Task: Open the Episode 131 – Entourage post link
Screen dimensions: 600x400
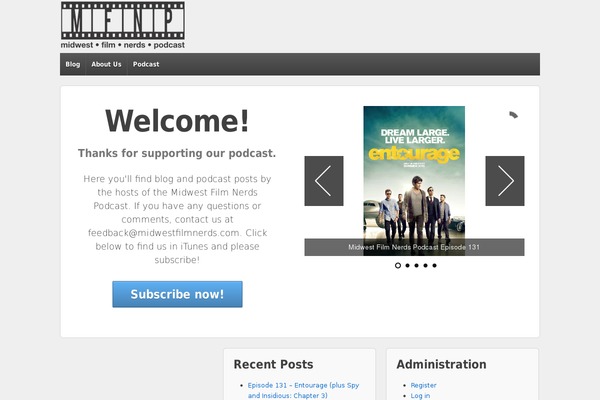Action: coord(303,390)
